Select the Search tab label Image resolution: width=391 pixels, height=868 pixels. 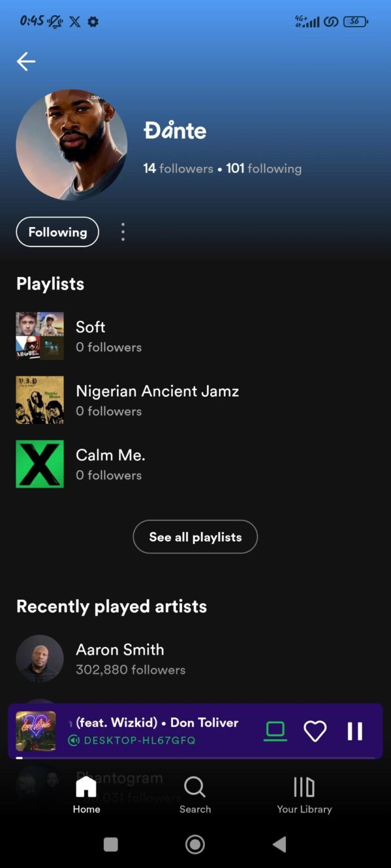[195, 809]
